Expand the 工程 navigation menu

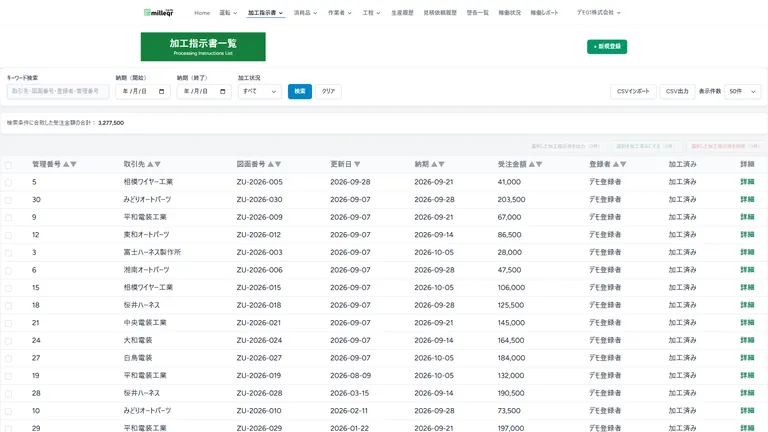click(371, 13)
